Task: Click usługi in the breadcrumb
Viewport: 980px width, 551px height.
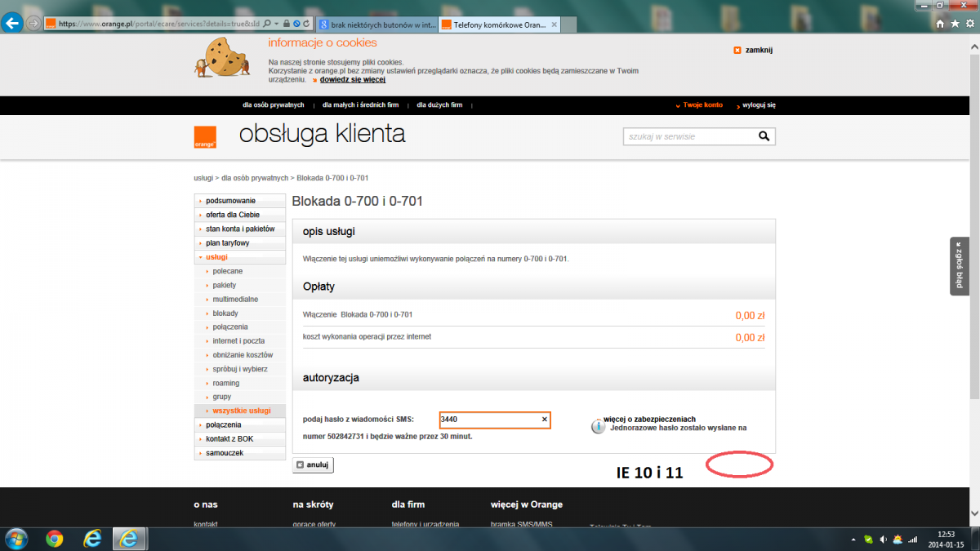Action: (203, 178)
